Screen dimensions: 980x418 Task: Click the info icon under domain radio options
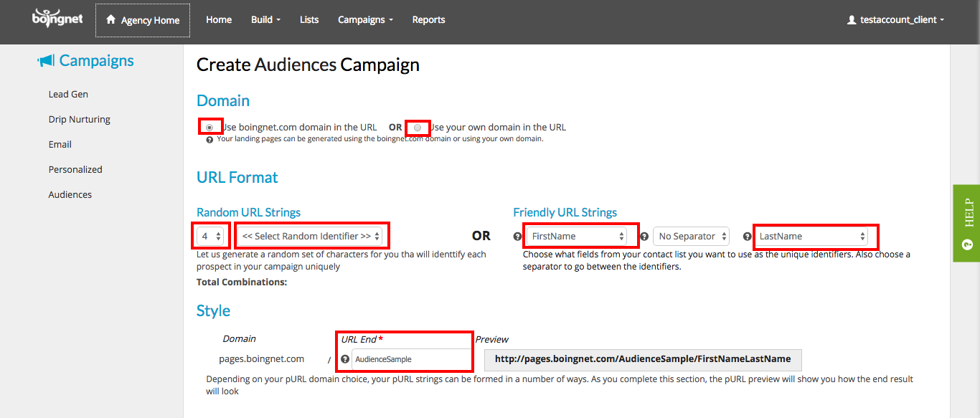click(x=209, y=140)
